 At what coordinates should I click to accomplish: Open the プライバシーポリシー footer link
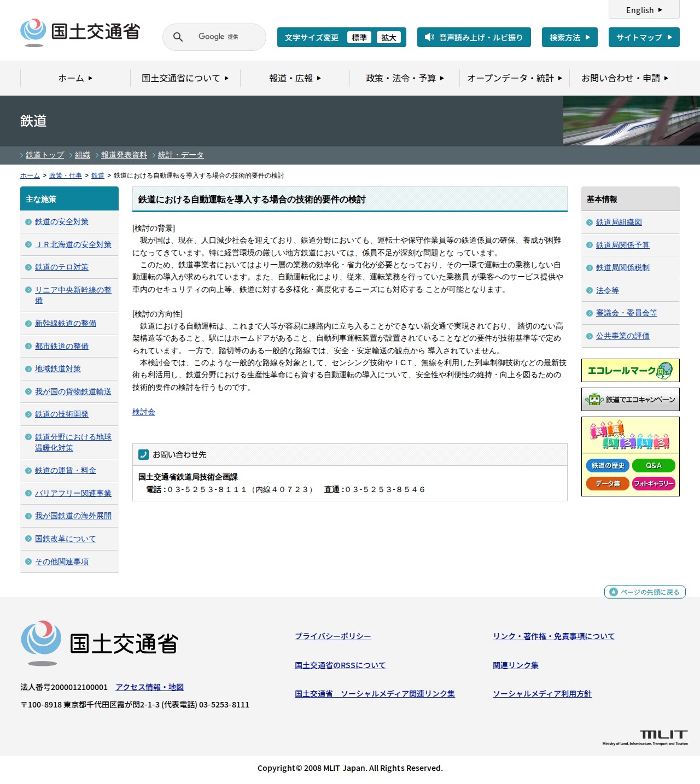tap(333, 636)
